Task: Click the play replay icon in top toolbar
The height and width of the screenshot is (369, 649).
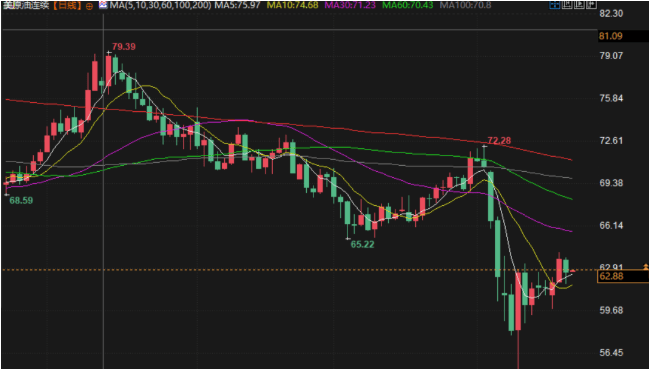Action: point(579,5)
